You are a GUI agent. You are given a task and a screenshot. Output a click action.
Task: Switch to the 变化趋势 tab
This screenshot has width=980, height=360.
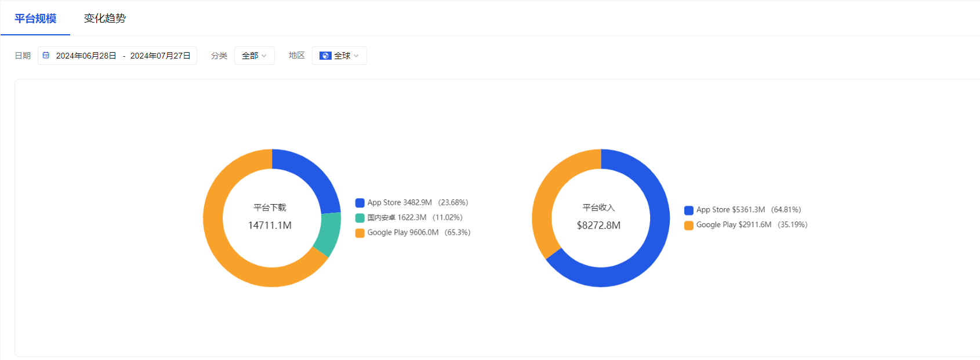pyautogui.click(x=104, y=19)
